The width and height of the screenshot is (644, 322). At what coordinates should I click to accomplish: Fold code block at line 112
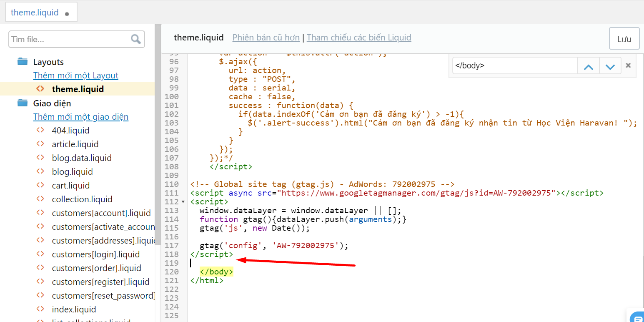[x=184, y=202]
